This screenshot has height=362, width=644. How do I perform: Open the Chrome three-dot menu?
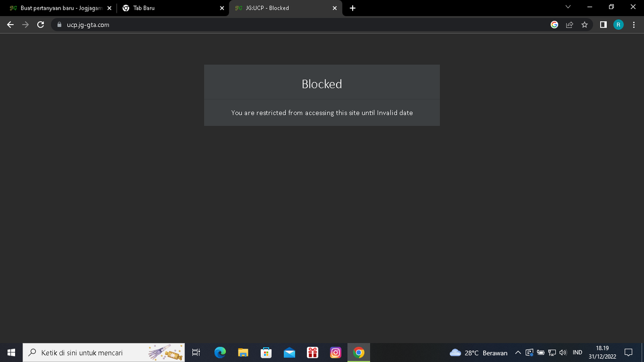(x=633, y=25)
